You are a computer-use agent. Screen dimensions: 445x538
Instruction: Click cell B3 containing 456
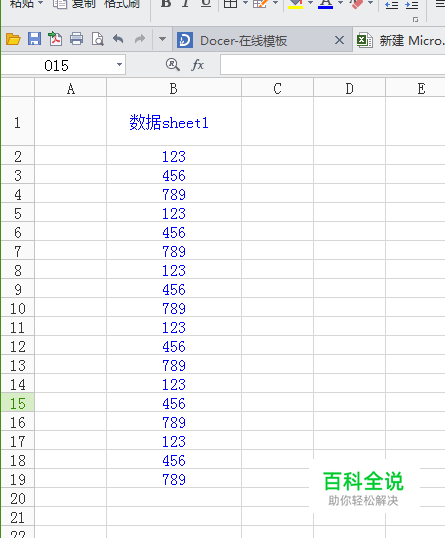(174, 175)
